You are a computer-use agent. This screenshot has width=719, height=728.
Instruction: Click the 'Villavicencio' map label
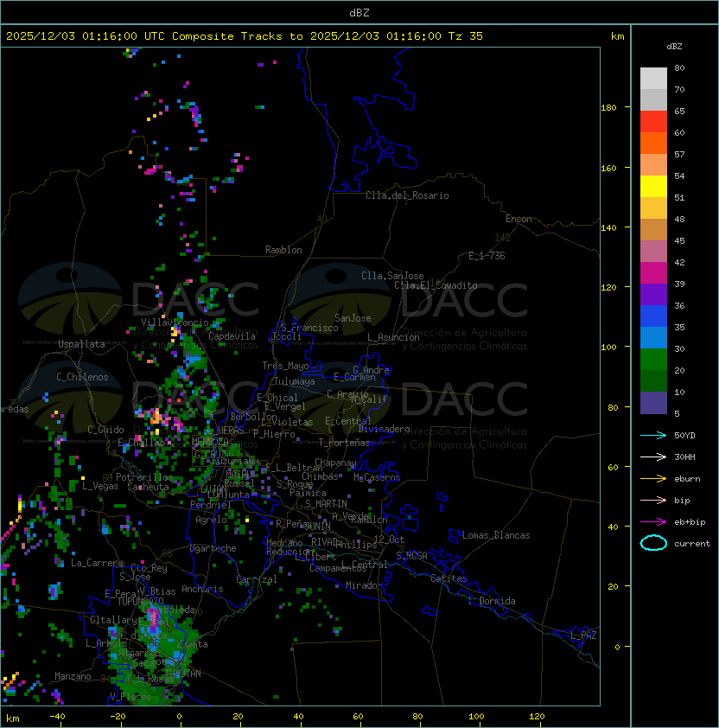175,322
